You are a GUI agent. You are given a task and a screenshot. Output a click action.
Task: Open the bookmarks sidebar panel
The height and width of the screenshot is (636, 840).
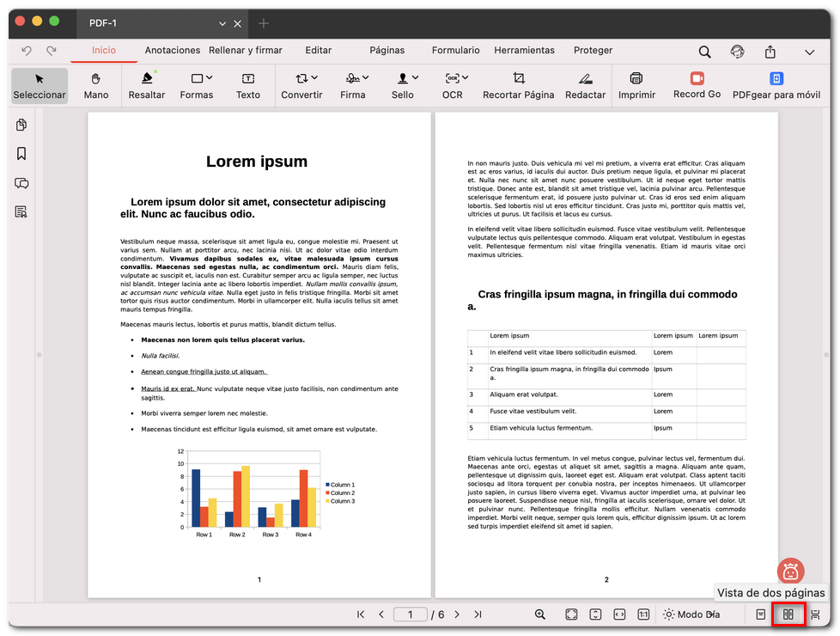click(21, 154)
